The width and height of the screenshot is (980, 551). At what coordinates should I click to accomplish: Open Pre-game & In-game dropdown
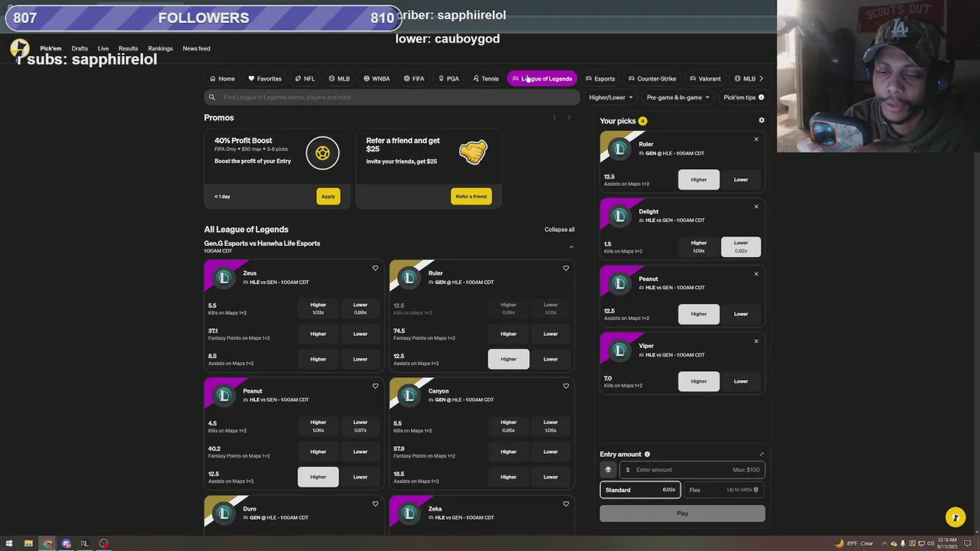click(x=678, y=97)
